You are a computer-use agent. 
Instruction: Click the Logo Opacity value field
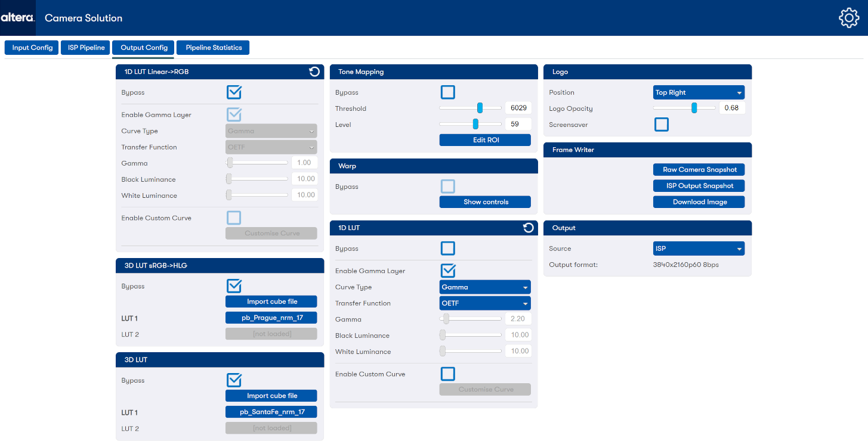pyautogui.click(x=731, y=108)
